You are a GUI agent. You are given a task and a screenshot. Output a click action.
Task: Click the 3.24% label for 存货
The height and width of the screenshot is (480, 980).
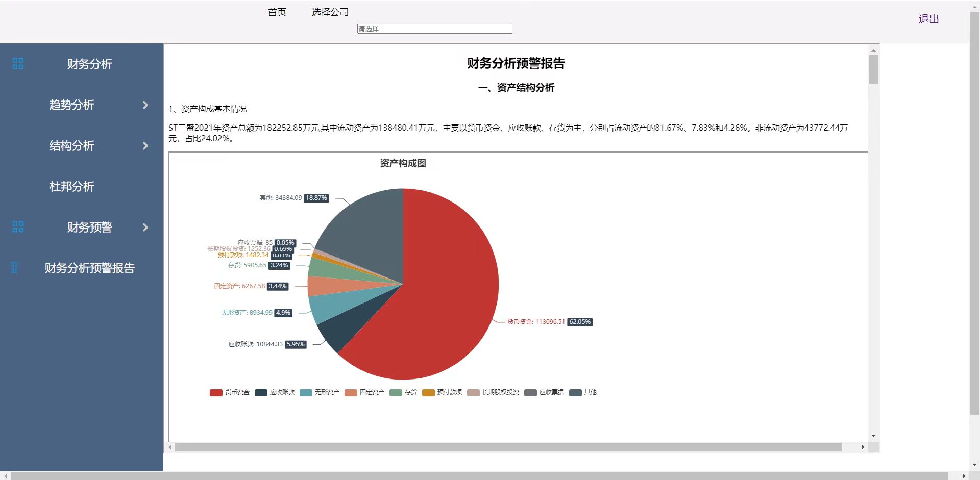(x=279, y=265)
